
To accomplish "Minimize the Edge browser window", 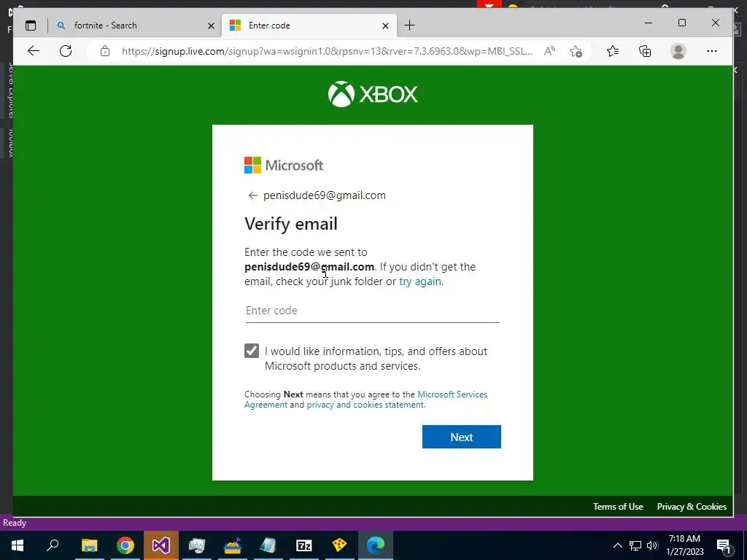I will pyautogui.click(x=649, y=23).
